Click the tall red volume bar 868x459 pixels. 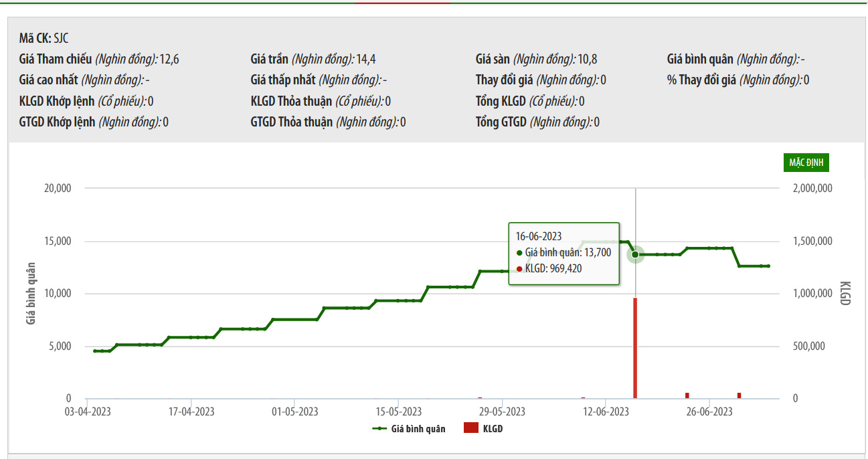[x=635, y=348]
